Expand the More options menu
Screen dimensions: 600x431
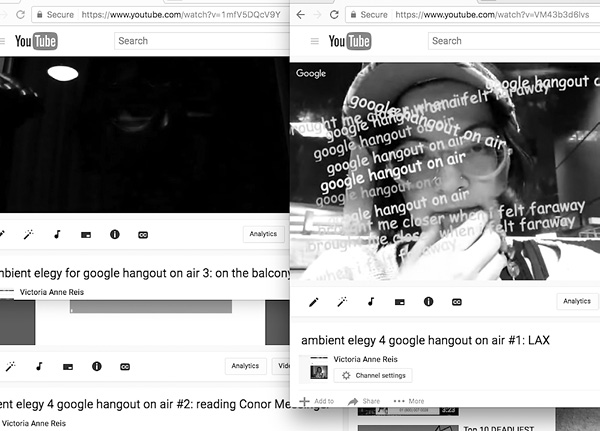pyautogui.click(x=409, y=401)
